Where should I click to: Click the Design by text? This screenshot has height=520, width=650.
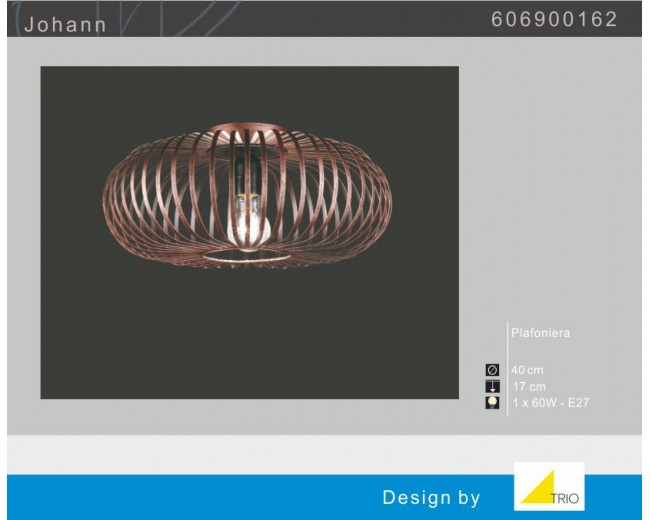[x=431, y=497]
